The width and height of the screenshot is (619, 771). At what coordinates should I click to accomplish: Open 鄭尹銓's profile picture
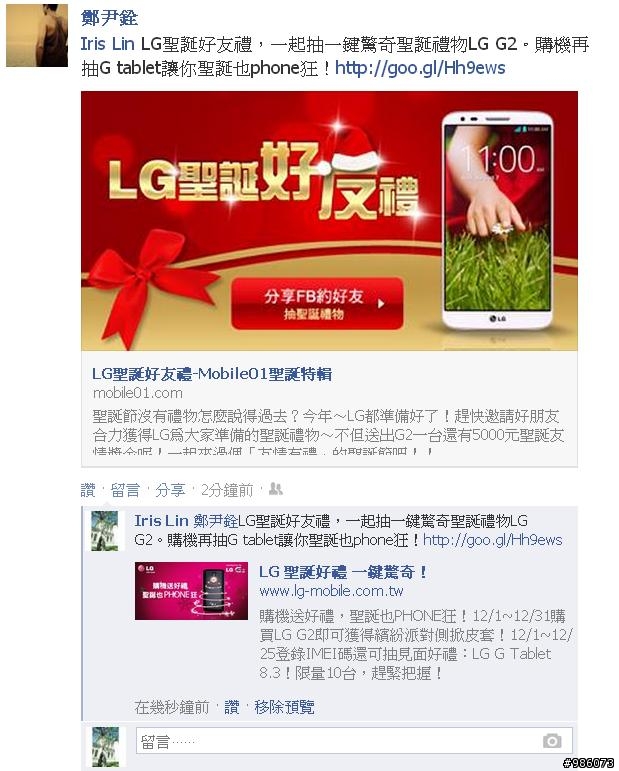pyautogui.click(x=37, y=35)
